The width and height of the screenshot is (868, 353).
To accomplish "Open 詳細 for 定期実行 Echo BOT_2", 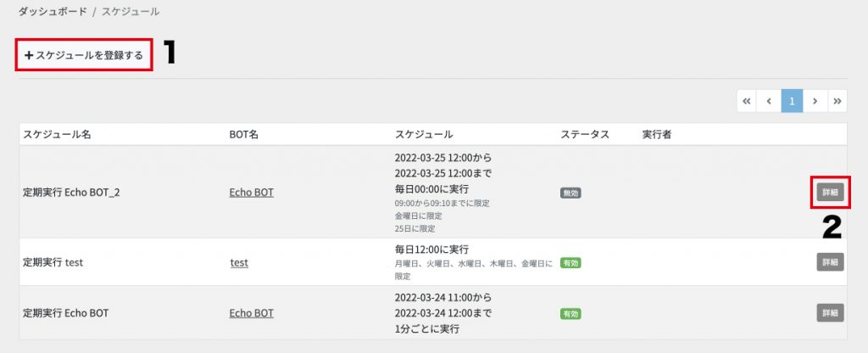I will pyautogui.click(x=830, y=193).
